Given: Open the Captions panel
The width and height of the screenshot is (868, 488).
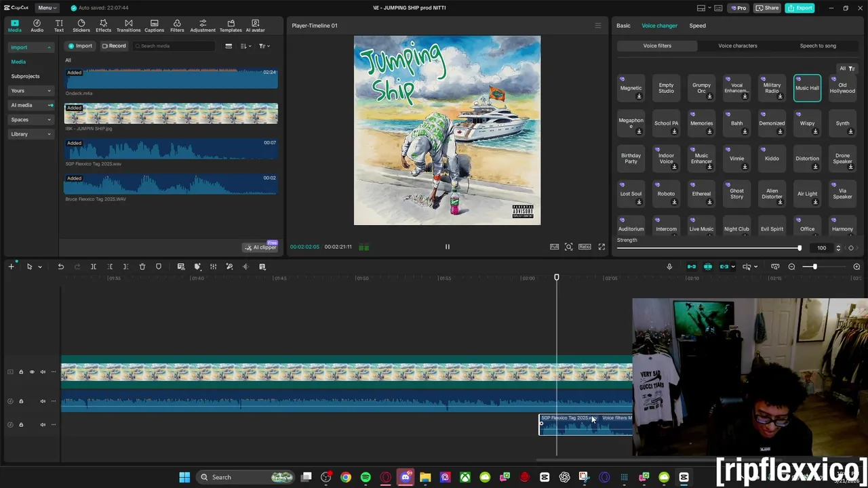Looking at the screenshot, I should tap(154, 26).
